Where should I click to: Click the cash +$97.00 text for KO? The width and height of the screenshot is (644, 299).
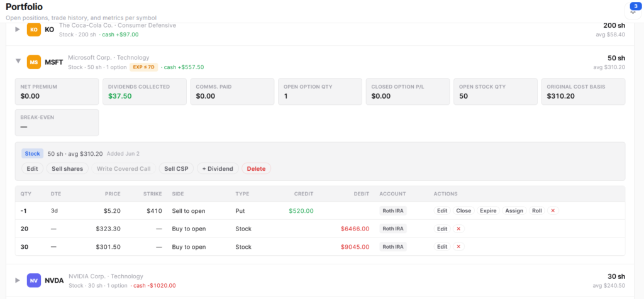[x=120, y=35]
